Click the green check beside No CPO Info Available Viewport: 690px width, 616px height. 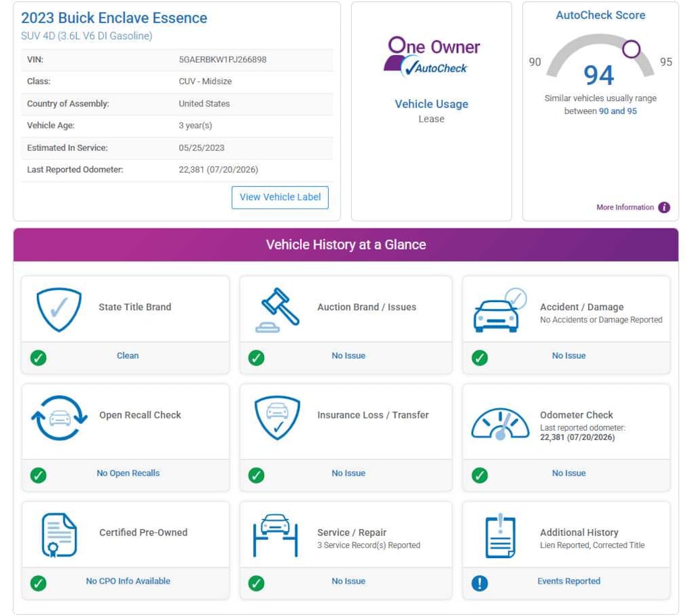pos(38,583)
